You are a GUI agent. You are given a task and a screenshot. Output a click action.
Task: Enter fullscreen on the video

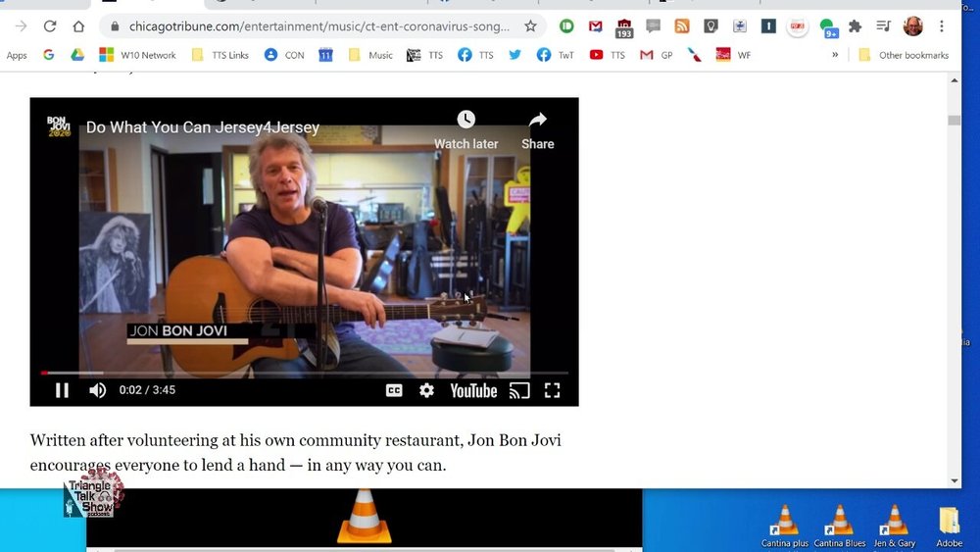point(552,390)
